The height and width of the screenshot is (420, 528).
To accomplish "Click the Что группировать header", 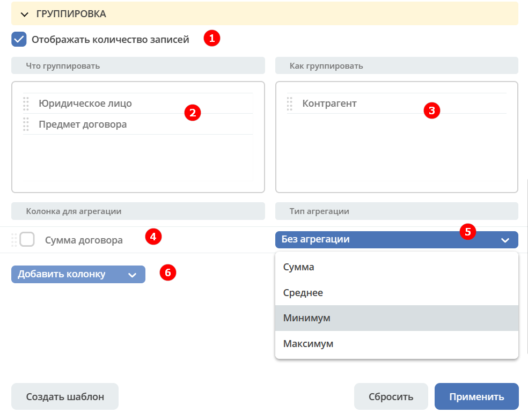I will tap(138, 65).
